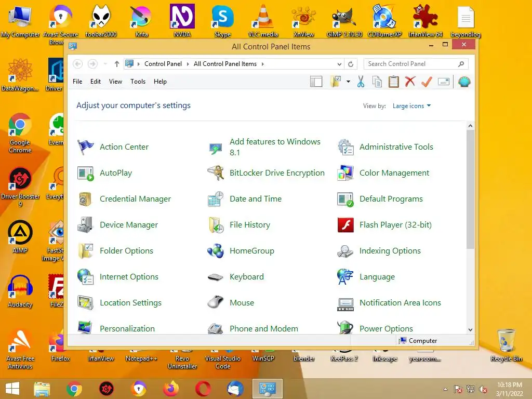Open the HomeGroup spheres icon

point(216,251)
